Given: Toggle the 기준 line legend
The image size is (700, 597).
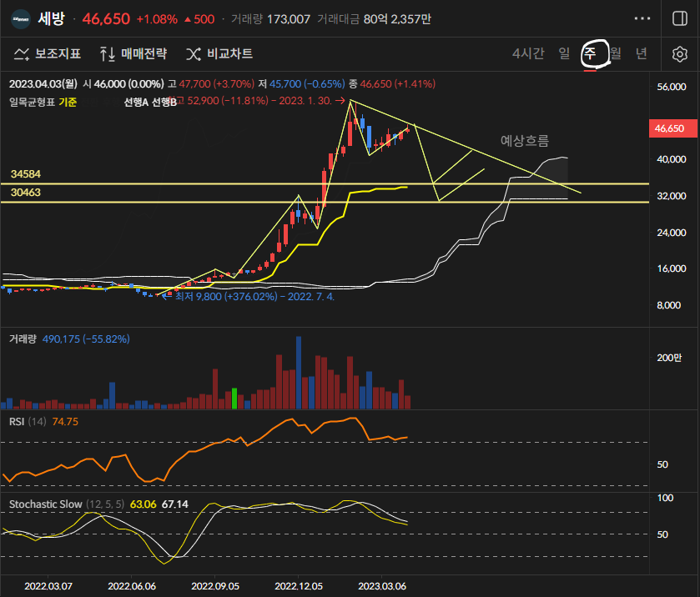Looking at the screenshot, I should (x=68, y=103).
